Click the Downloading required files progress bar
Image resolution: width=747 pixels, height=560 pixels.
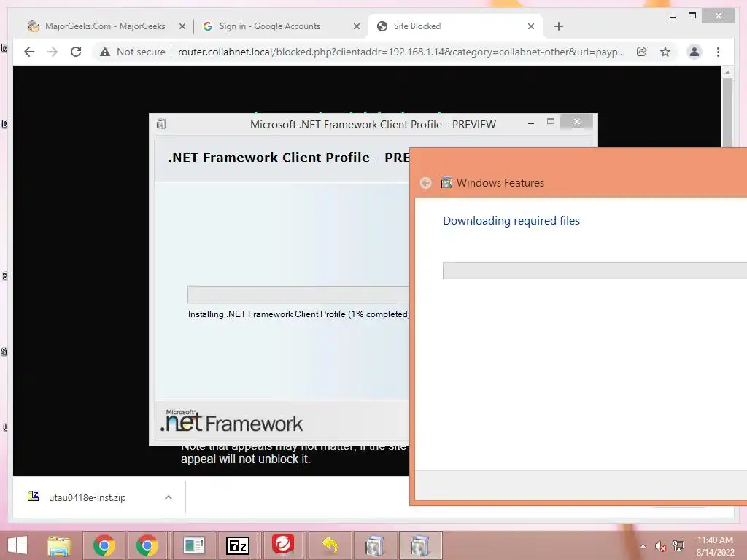(595, 271)
